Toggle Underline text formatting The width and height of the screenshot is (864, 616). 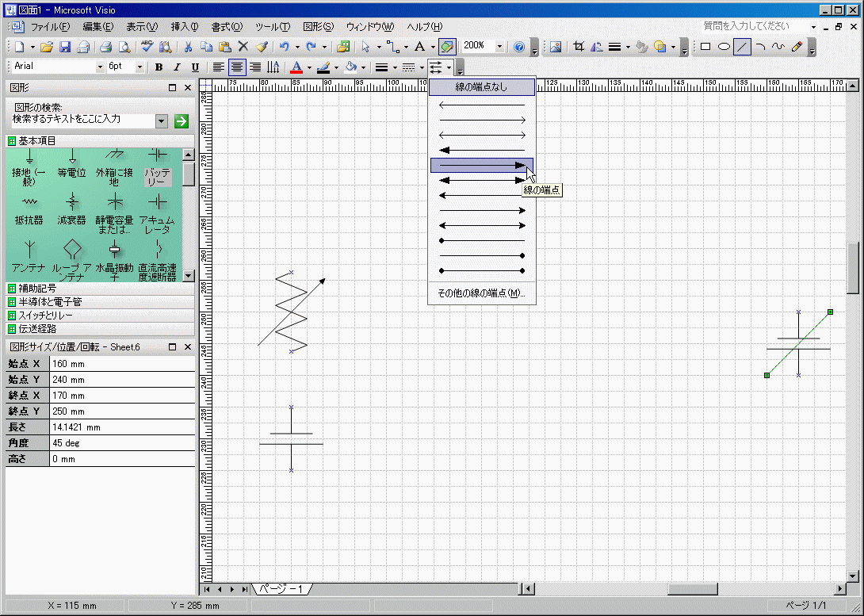pos(195,67)
